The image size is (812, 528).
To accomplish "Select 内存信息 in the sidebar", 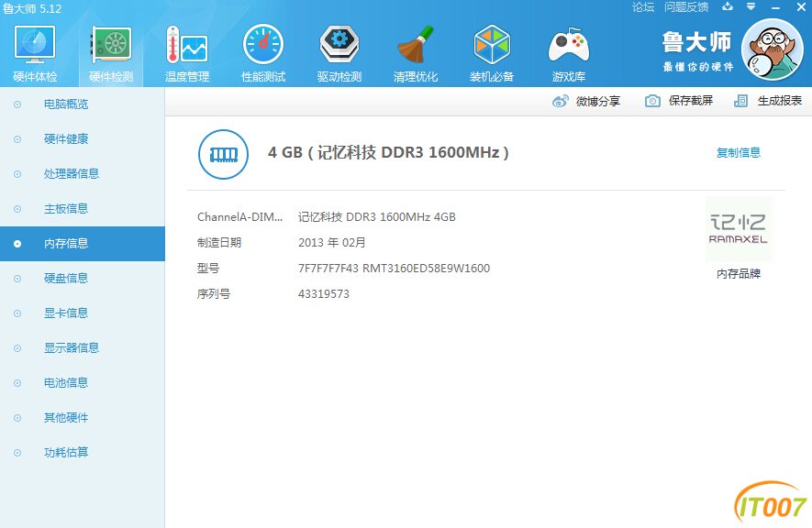I will 83,244.
